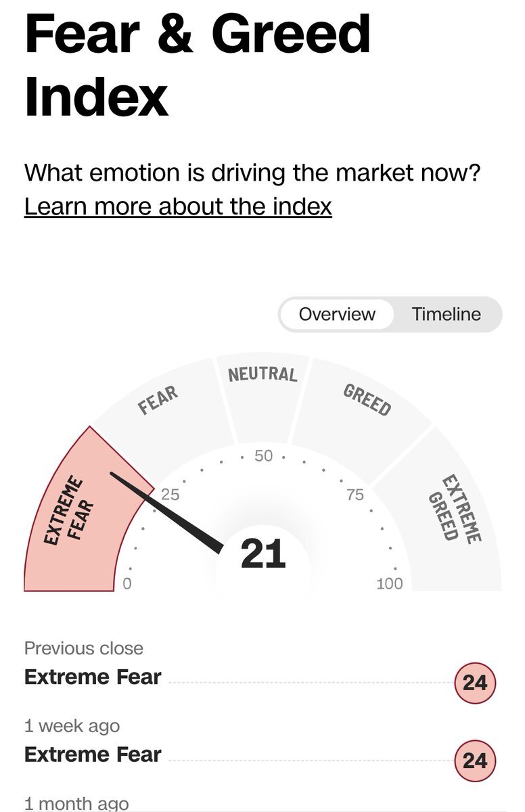The height and width of the screenshot is (812, 525).
Task: Click the 25 mark on gauge scale
Action: click(170, 495)
